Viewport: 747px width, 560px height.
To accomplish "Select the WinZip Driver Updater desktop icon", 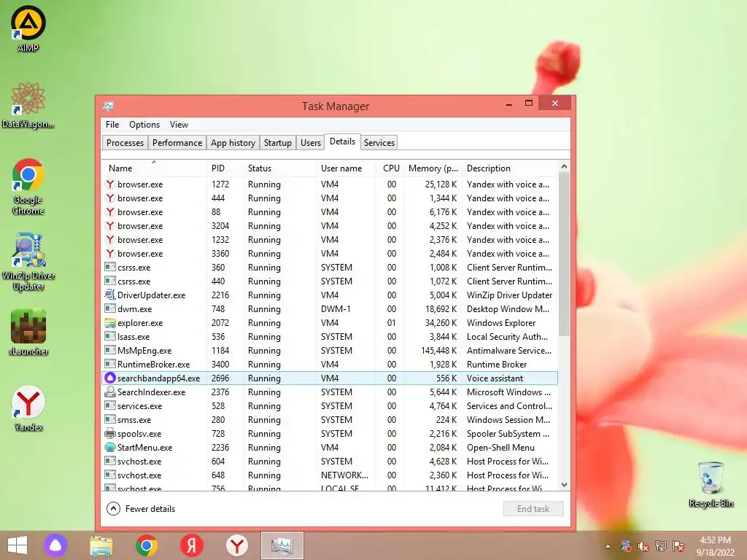I will [28, 262].
